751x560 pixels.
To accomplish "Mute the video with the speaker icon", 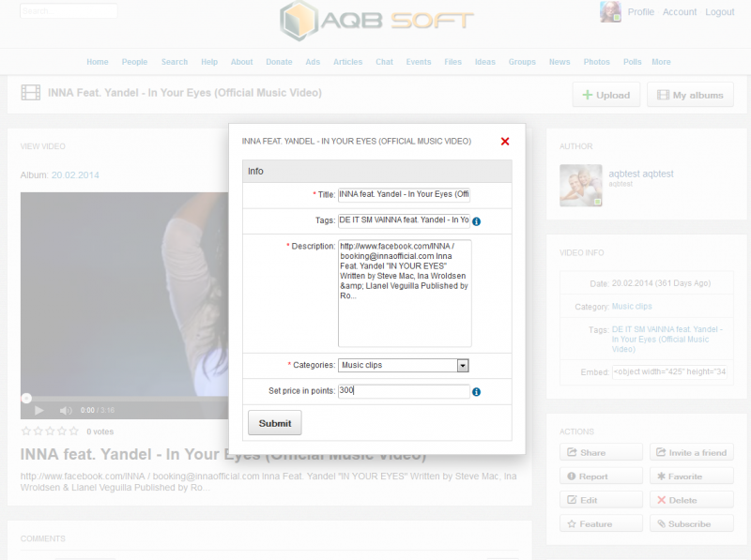I will coord(66,410).
